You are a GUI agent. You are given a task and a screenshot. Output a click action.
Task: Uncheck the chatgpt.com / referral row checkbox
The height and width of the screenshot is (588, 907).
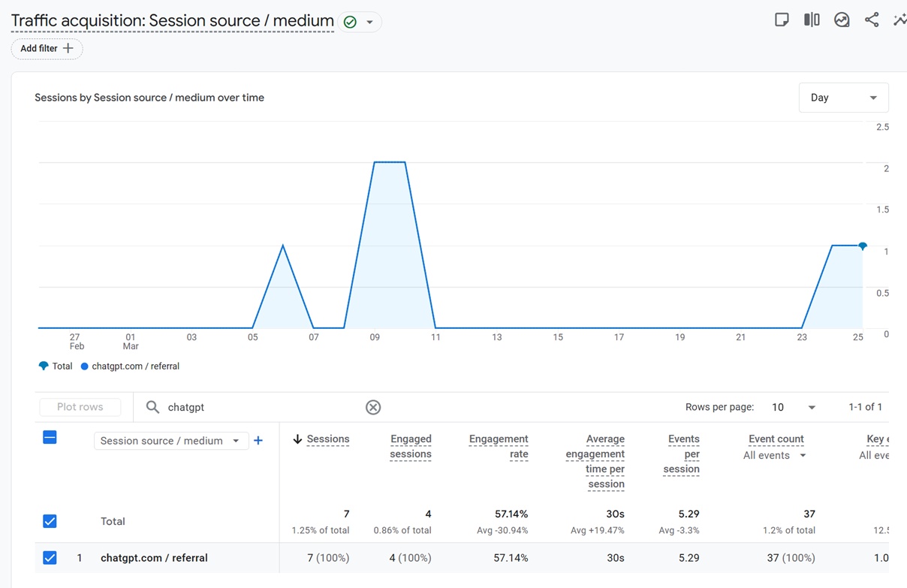[50, 558]
